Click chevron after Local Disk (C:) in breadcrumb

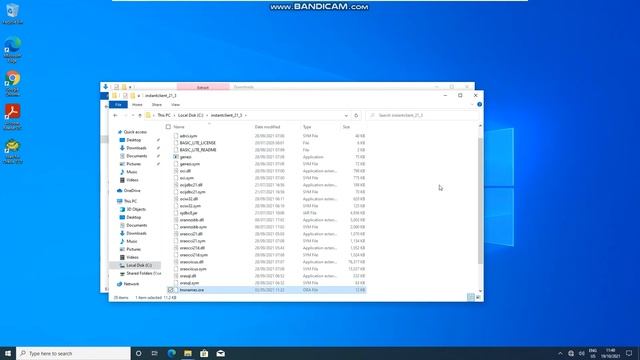click(207, 116)
